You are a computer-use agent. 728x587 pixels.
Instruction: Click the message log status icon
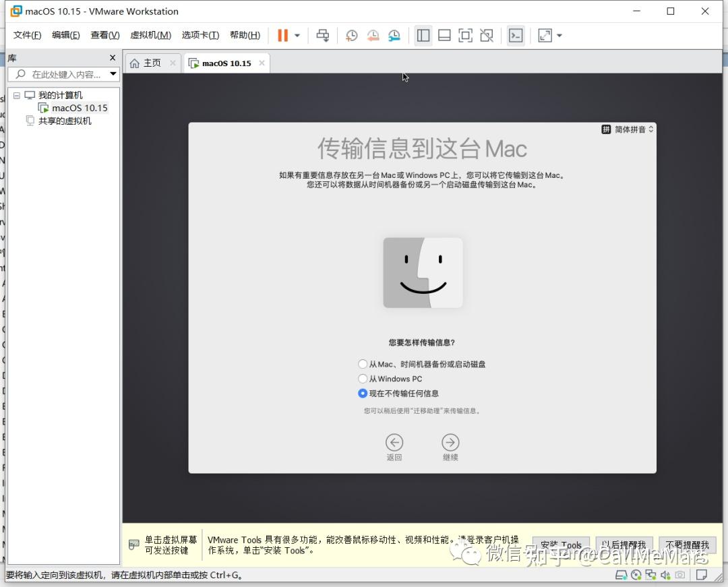(x=702, y=576)
